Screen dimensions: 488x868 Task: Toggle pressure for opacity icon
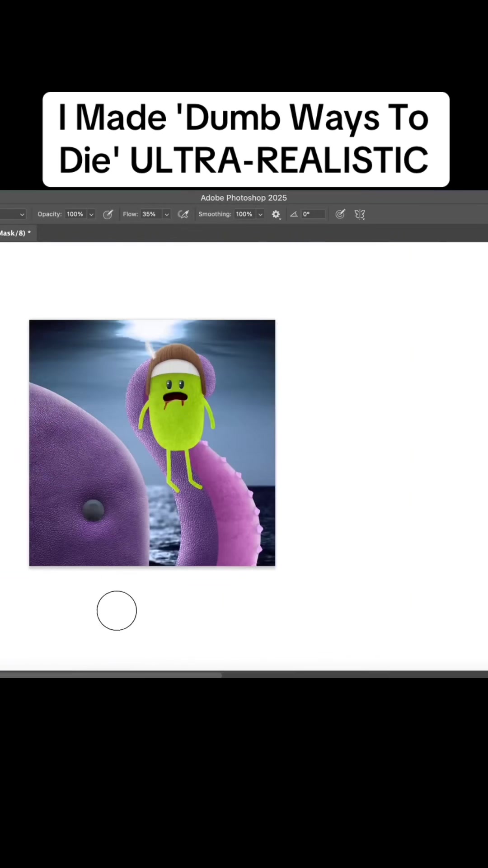[108, 214]
